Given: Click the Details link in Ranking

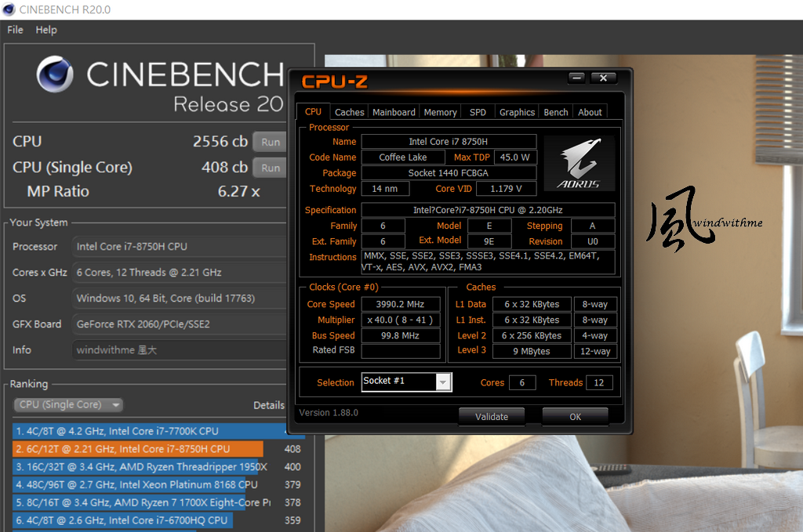Looking at the screenshot, I should (x=269, y=405).
